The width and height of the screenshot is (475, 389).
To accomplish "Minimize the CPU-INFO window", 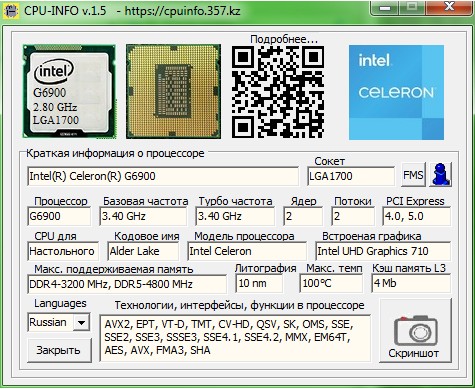I will (x=385, y=7).
